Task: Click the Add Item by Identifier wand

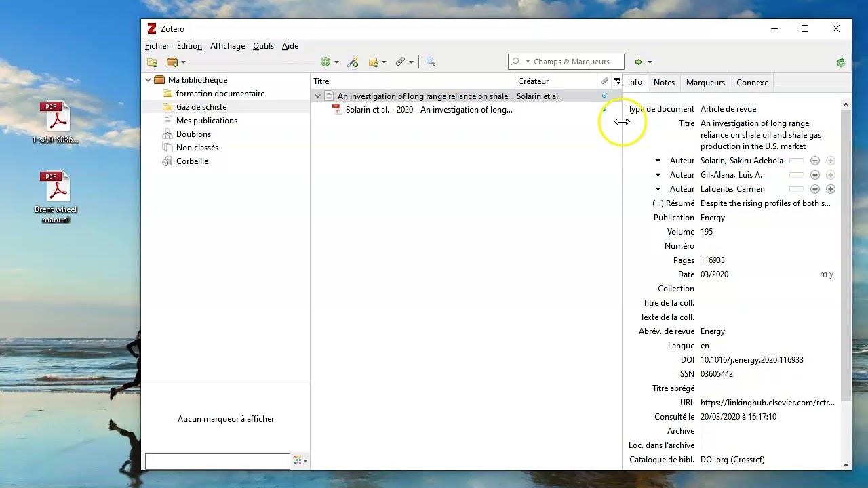Action: tap(353, 62)
